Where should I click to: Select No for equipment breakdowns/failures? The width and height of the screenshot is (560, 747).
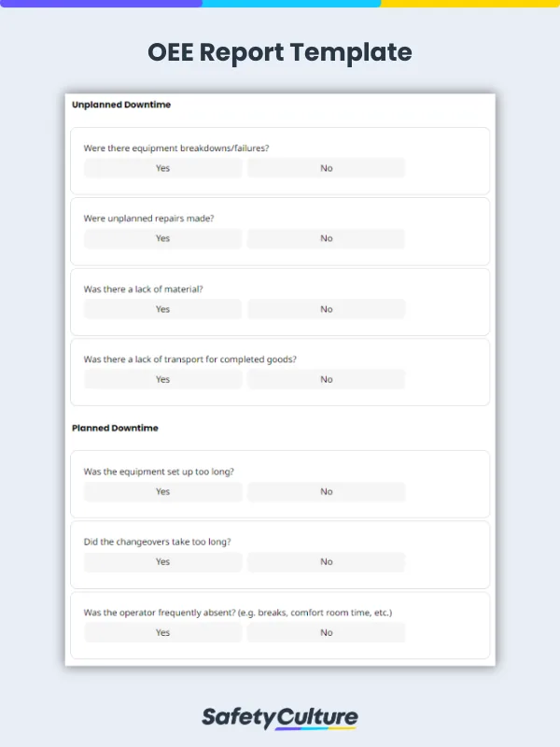(x=326, y=168)
